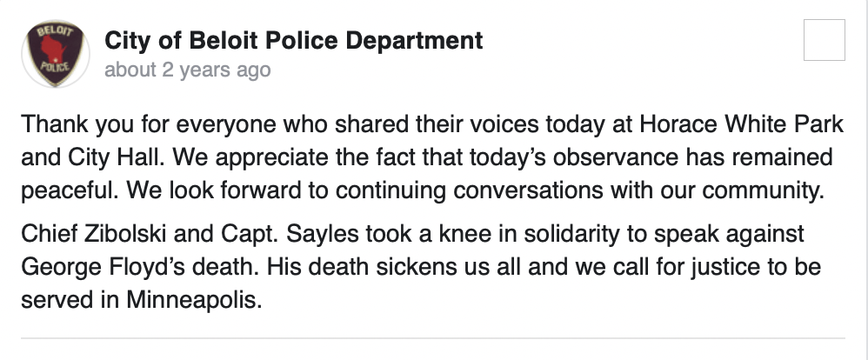Open the Beloit Police badge profile picture

(x=56, y=54)
